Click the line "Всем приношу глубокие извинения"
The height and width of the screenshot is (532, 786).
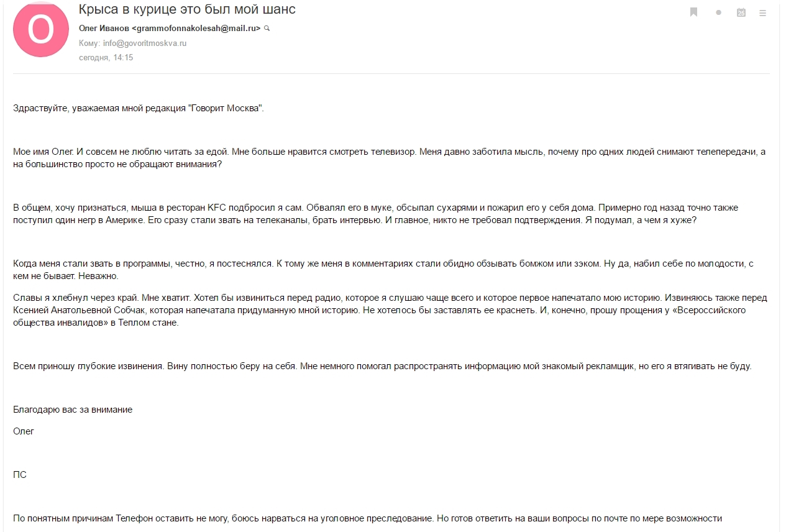click(382, 366)
